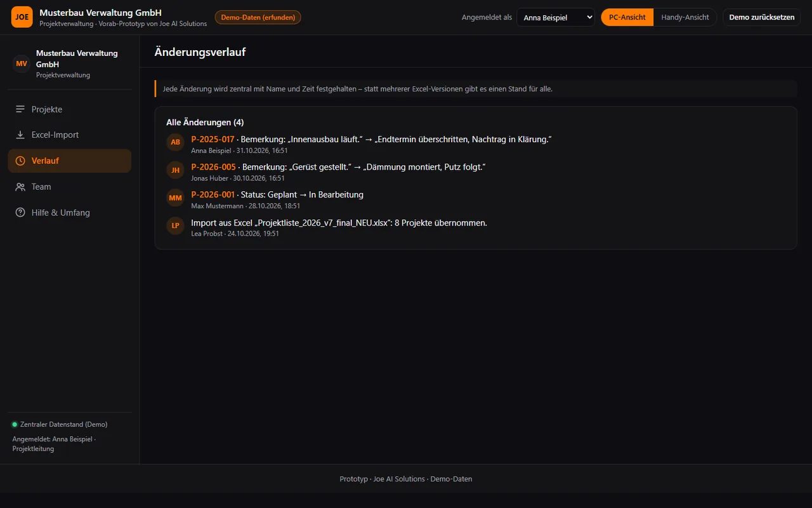Image resolution: width=812 pixels, height=508 pixels.
Task: Click the Verlauf clock icon
Action: point(20,161)
